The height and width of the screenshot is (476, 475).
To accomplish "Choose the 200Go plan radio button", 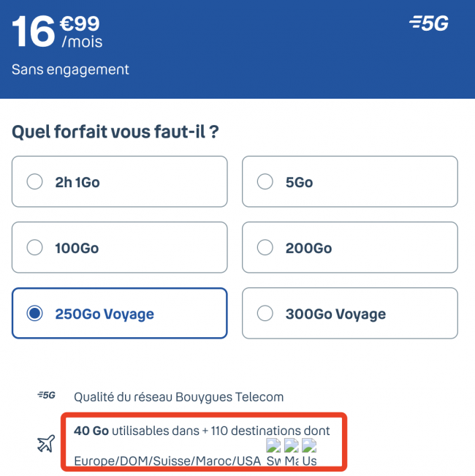I will (x=265, y=248).
